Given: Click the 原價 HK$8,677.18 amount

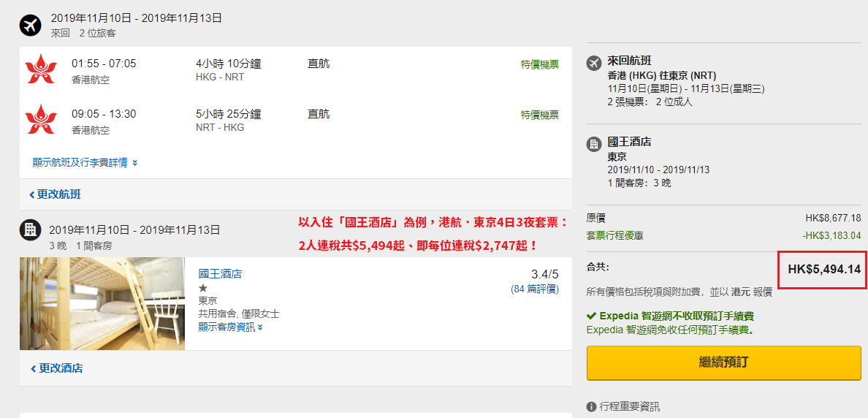Looking at the screenshot, I should point(833,218).
